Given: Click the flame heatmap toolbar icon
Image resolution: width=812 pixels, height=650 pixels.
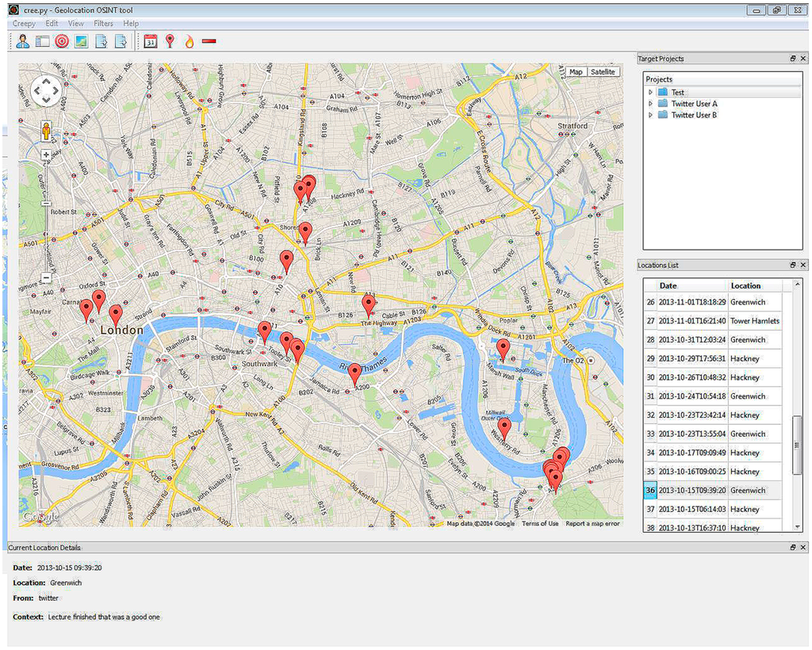Looking at the screenshot, I should pyautogui.click(x=189, y=42).
